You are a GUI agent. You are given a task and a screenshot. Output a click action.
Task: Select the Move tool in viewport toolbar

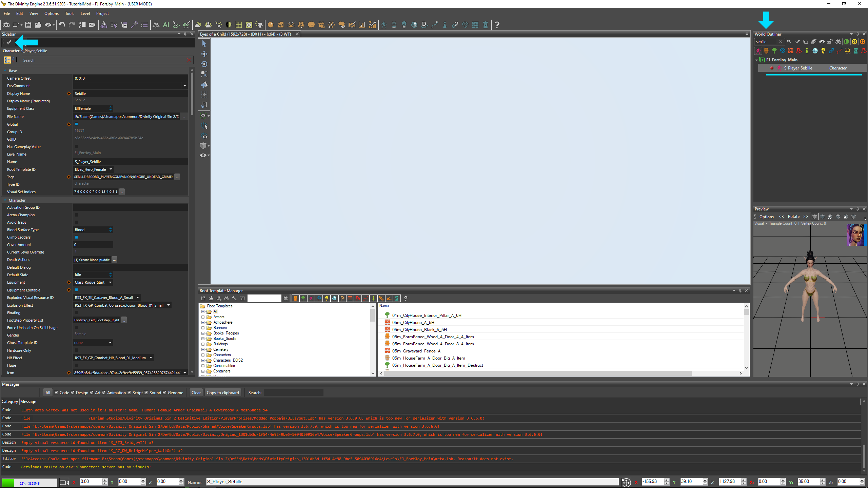(204, 54)
